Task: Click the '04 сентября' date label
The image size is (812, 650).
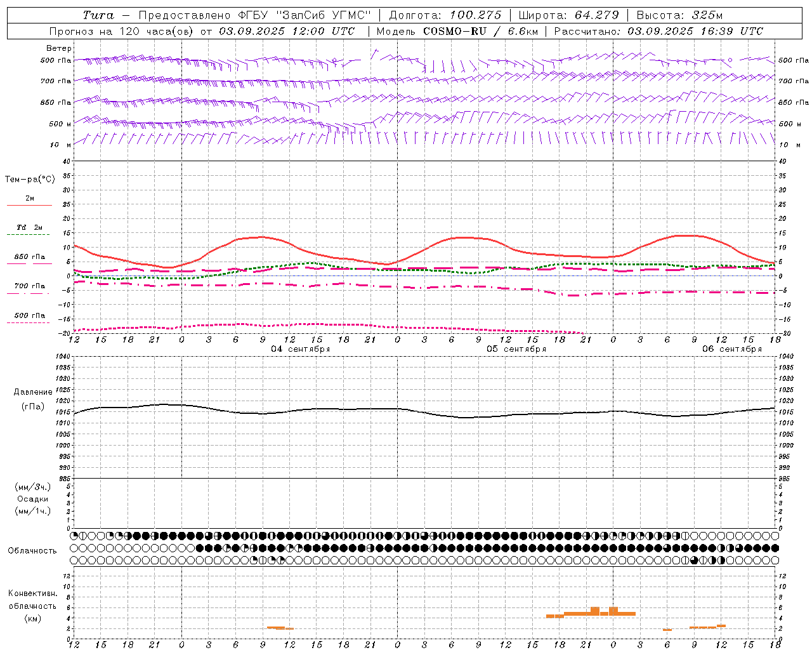Action: click(x=301, y=349)
